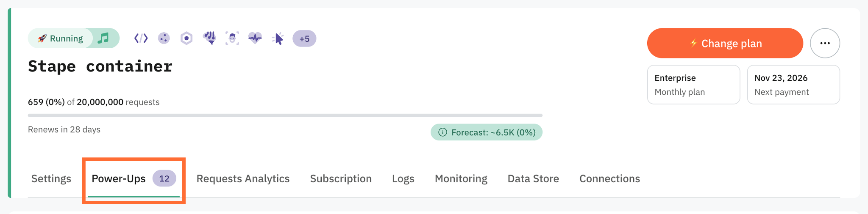Switch to the Requests Analytics tab
Screen dimensions: 868x214
click(243, 178)
